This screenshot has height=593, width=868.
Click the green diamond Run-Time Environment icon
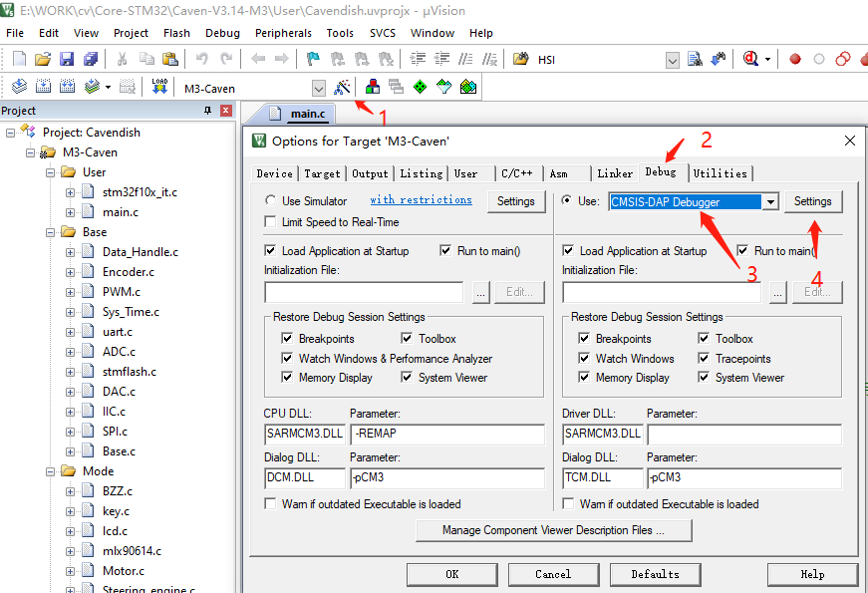421,87
